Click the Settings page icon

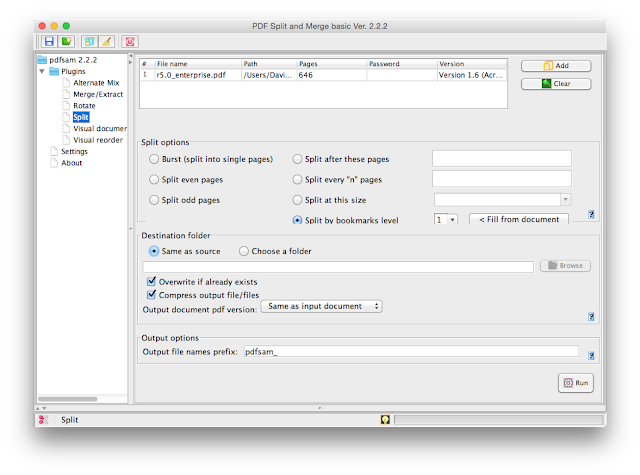[x=54, y=151]
